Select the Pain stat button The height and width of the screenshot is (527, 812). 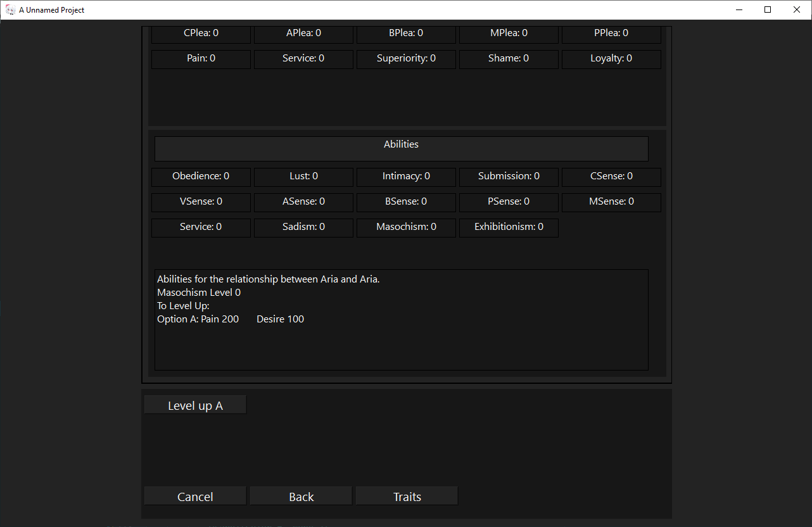point(201,59)
